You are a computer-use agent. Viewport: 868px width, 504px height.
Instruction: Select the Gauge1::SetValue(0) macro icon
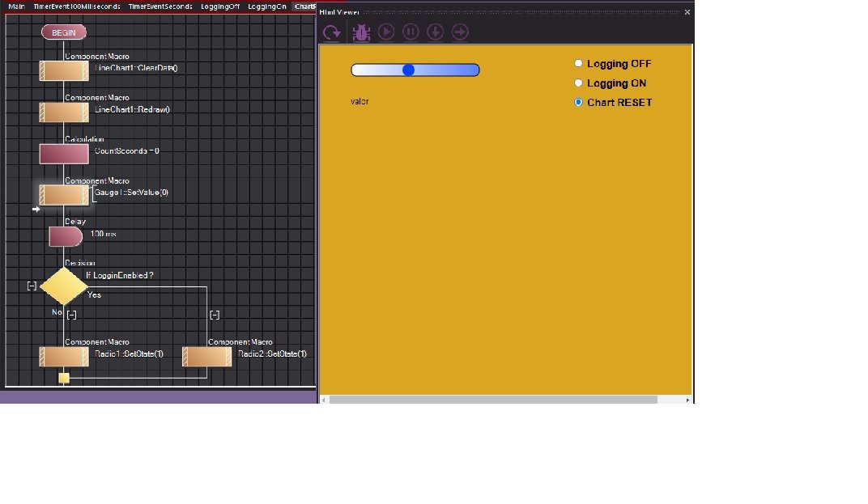(x=64, y=195)
